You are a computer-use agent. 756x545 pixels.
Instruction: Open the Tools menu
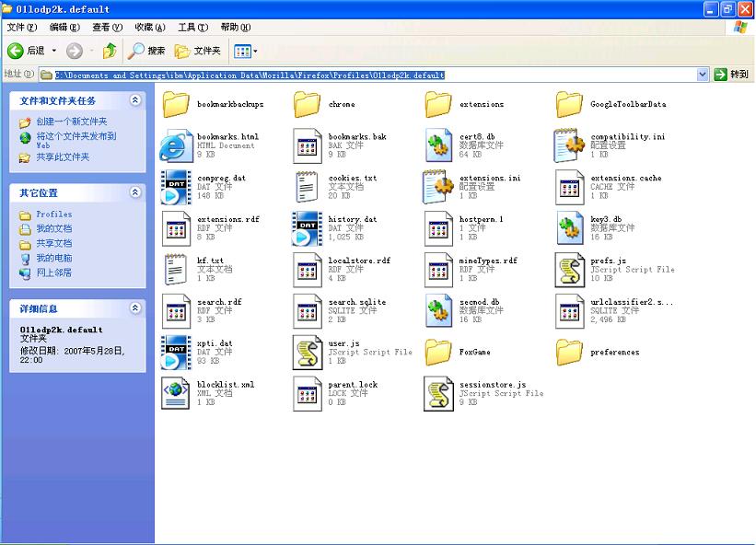pos(192,28)
